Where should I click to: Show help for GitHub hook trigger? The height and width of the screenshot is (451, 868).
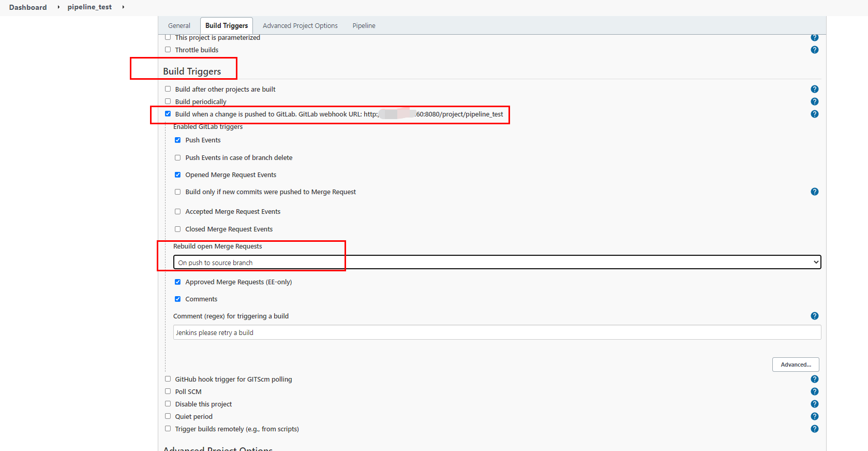[815, 379]
